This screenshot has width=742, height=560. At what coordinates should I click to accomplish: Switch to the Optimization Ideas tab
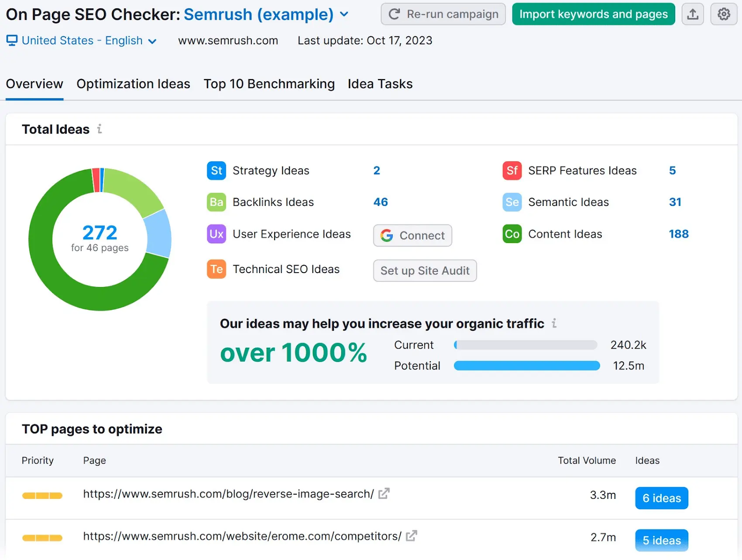[x=133, y=84]
